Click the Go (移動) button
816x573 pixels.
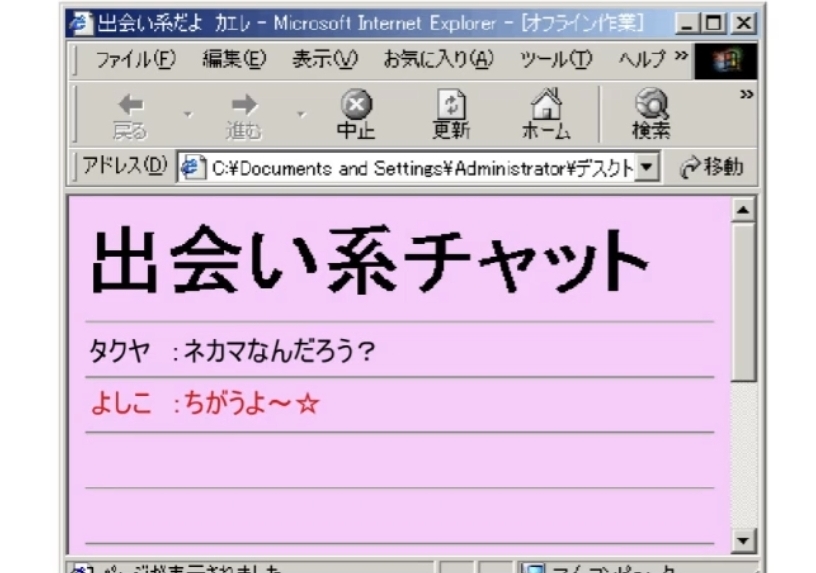(x=711, y=167)
